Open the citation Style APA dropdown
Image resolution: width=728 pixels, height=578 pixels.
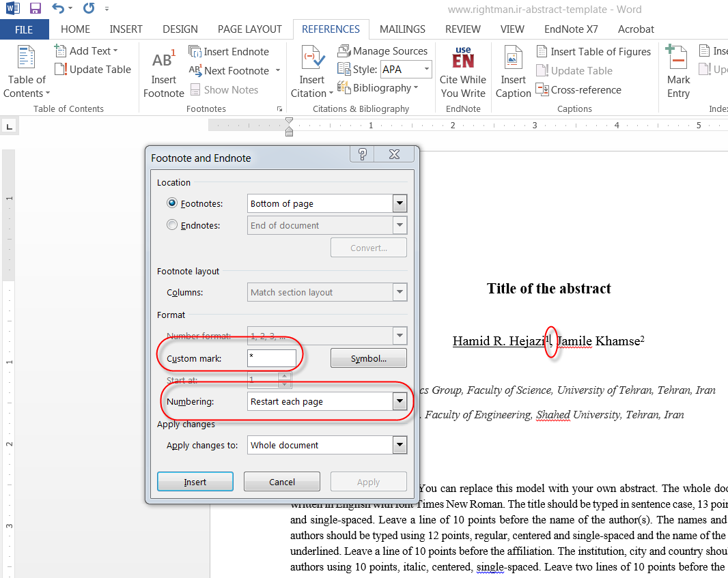point(427,70)
